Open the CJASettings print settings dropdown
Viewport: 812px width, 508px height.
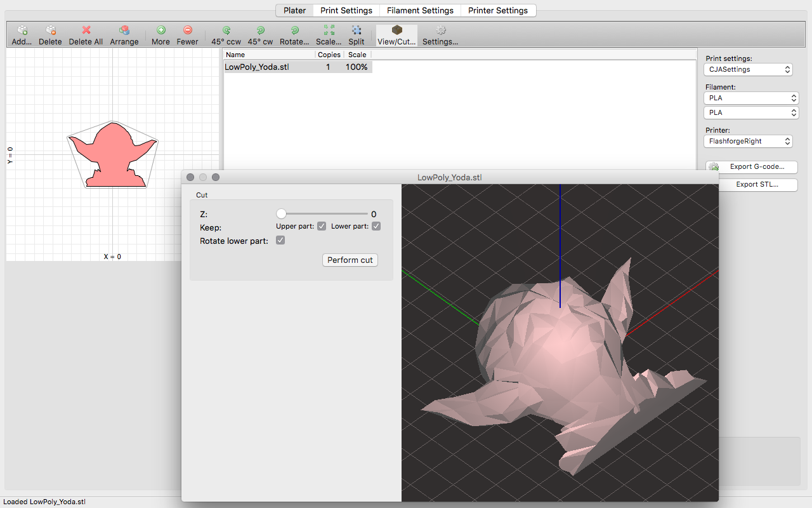[x=748, y=69]
